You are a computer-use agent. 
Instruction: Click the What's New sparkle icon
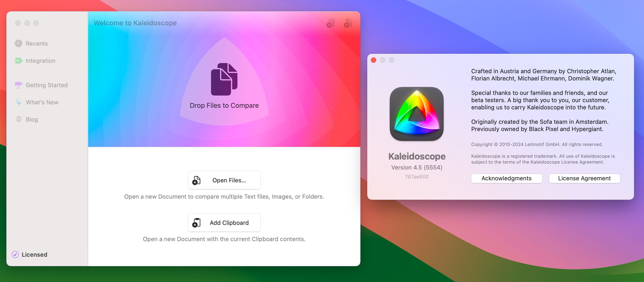[x=19, y=102]
